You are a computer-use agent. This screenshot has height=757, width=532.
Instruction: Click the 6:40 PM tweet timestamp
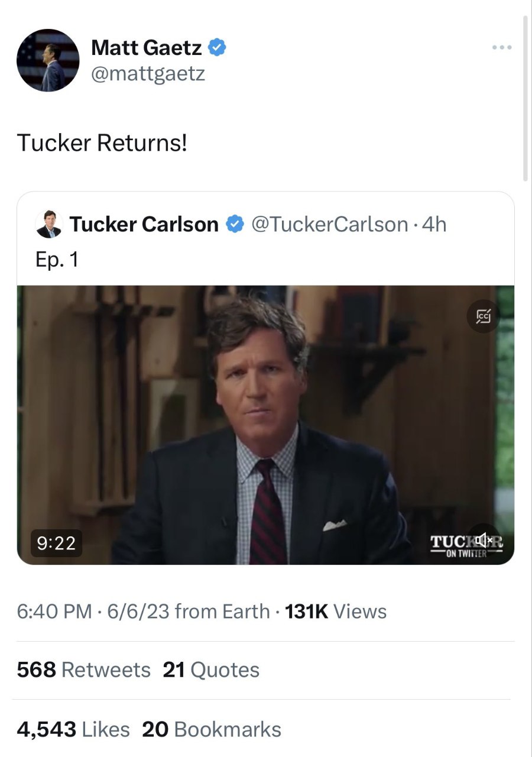click(54, 611)
